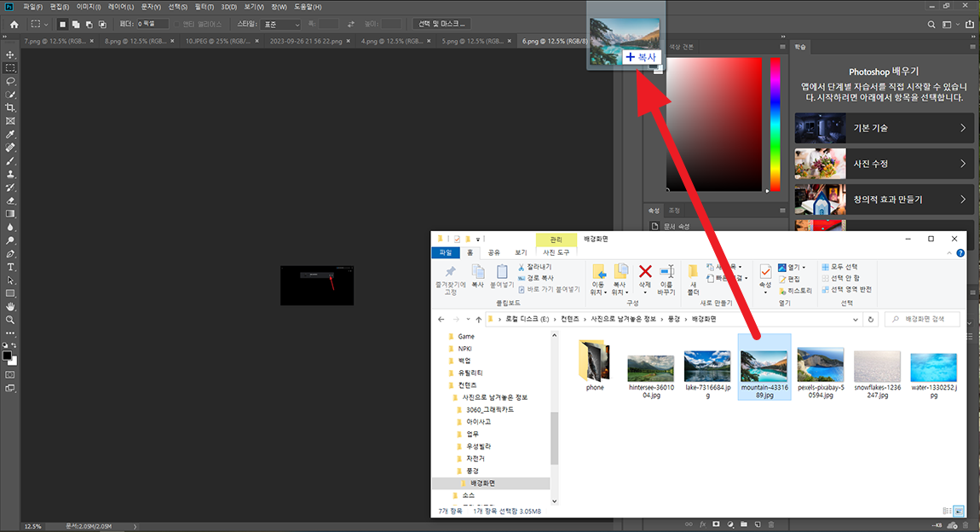Click 선택 영역 반전 in Explorer ribbon

point(846,289)
